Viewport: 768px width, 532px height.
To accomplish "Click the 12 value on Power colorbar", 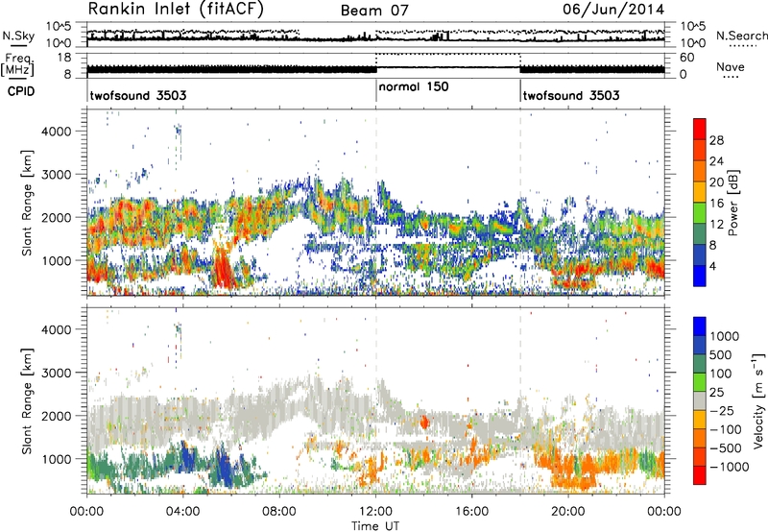I will pos(716,225).
